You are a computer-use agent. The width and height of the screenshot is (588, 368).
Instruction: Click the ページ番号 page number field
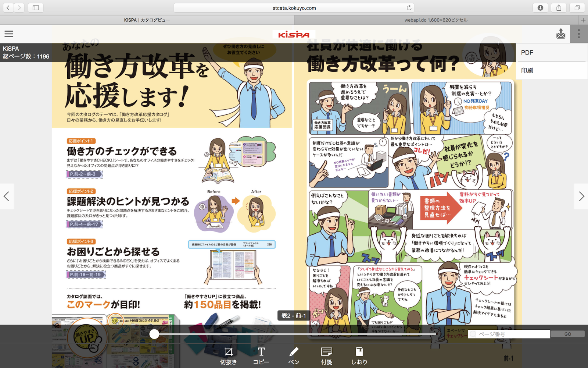pos(509,334)
